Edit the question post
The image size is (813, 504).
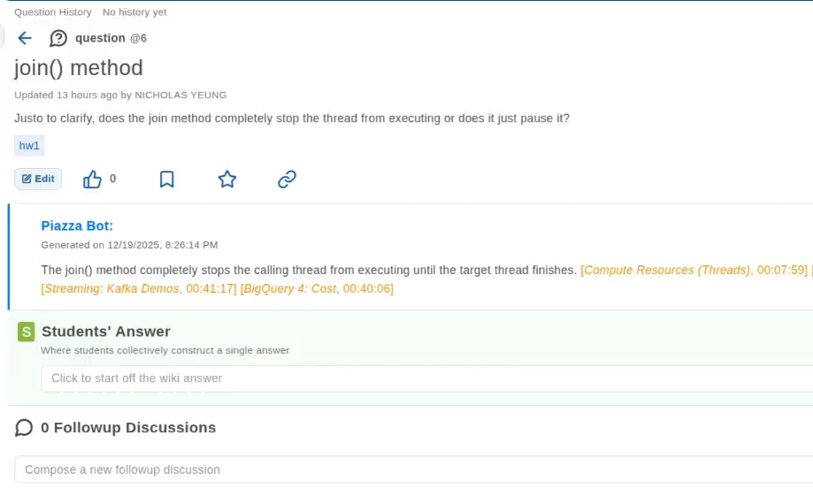pos(38,179)
